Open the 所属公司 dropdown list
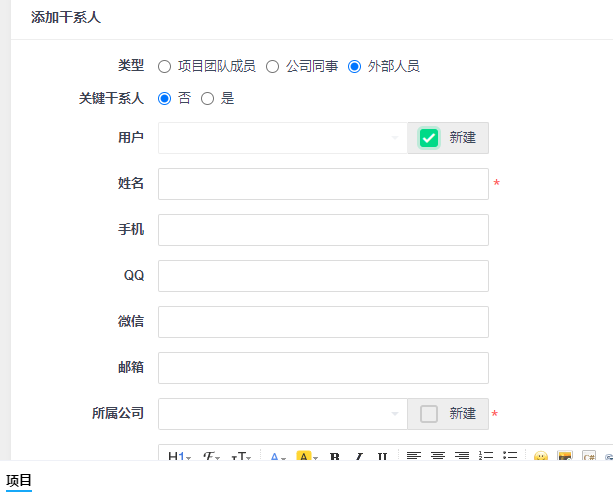Screen dimensions: 613x499 282,414
